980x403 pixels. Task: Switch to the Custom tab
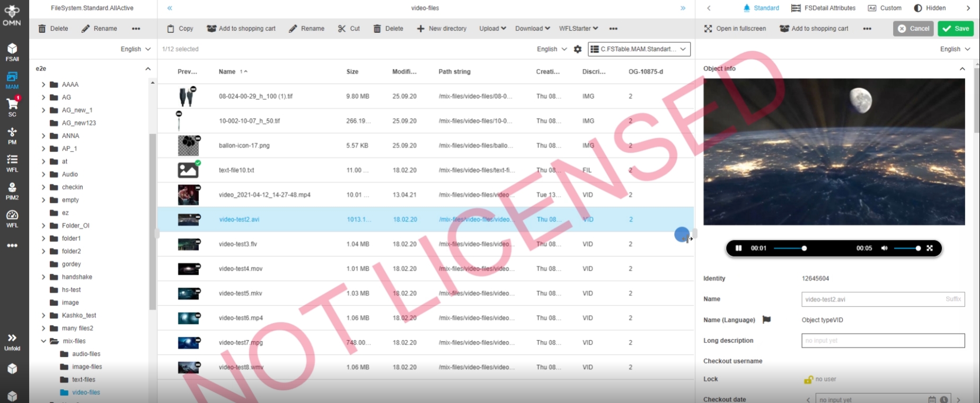(x=885, y=8)
